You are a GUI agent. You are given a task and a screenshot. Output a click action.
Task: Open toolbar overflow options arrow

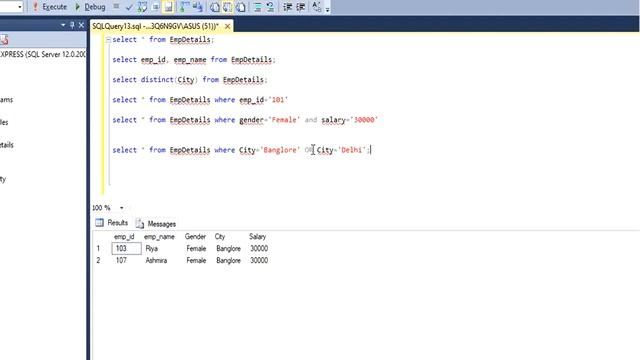tap(327, 9)
